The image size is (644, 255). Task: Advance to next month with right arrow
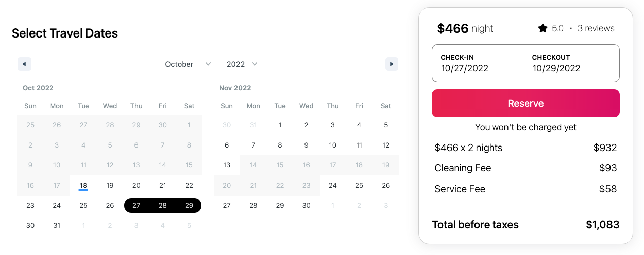click(x=391, y=64)
